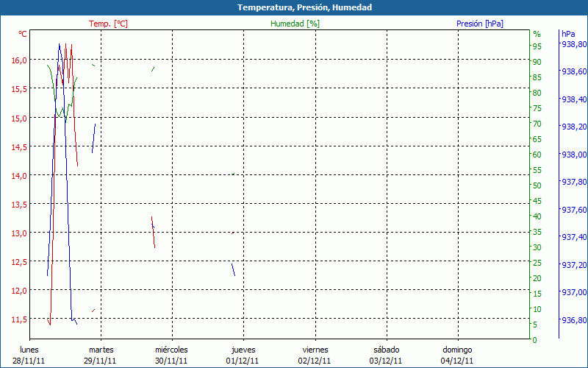Pick the jueves 01/12/11 date label
The height and width of the screenshot is (368, 588).
click(243, 355)
